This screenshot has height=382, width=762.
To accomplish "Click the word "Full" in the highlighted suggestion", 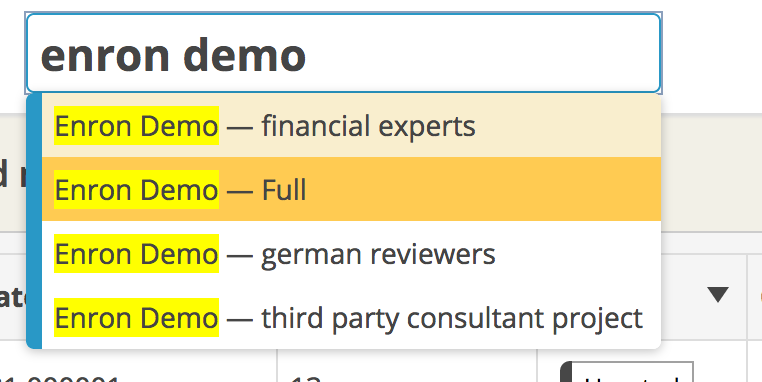I will pyautogui.click(x=284, y=189).
